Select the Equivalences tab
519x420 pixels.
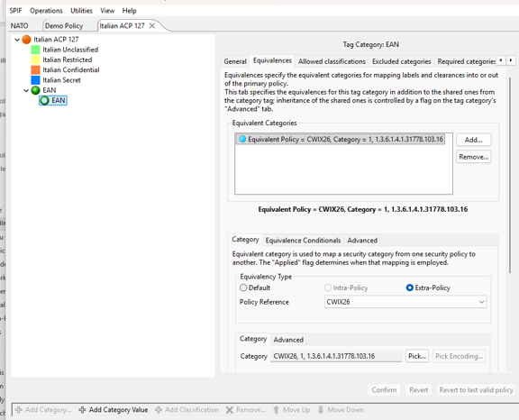(x=272, y=60)
